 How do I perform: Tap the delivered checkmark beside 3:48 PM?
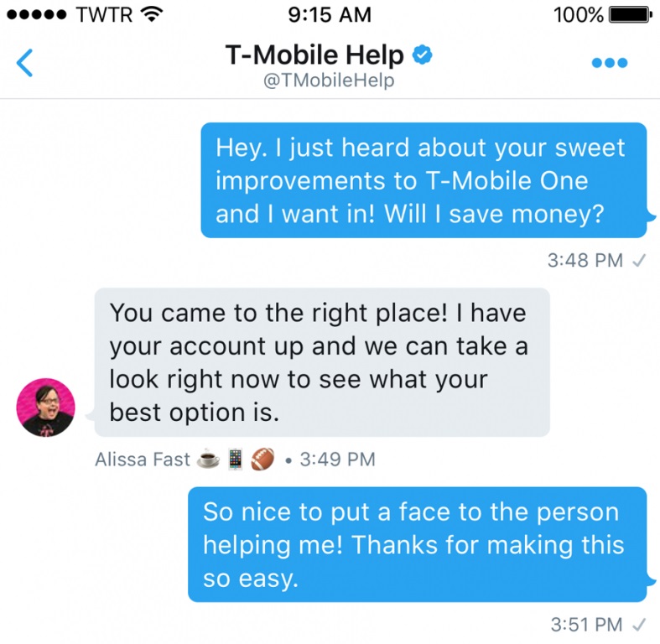coord(639,261)
